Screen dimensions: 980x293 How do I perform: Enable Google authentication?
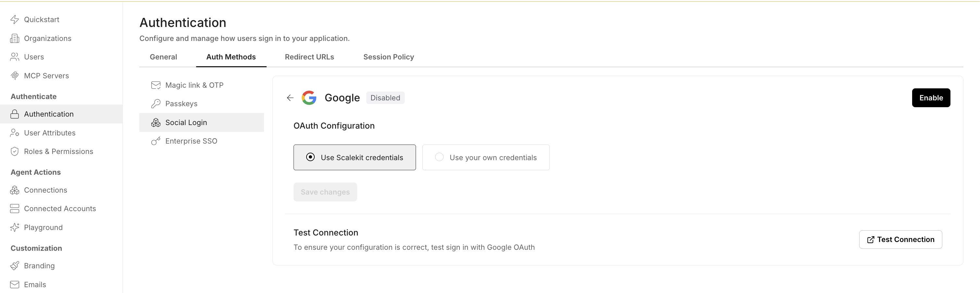tap(931, 97)
